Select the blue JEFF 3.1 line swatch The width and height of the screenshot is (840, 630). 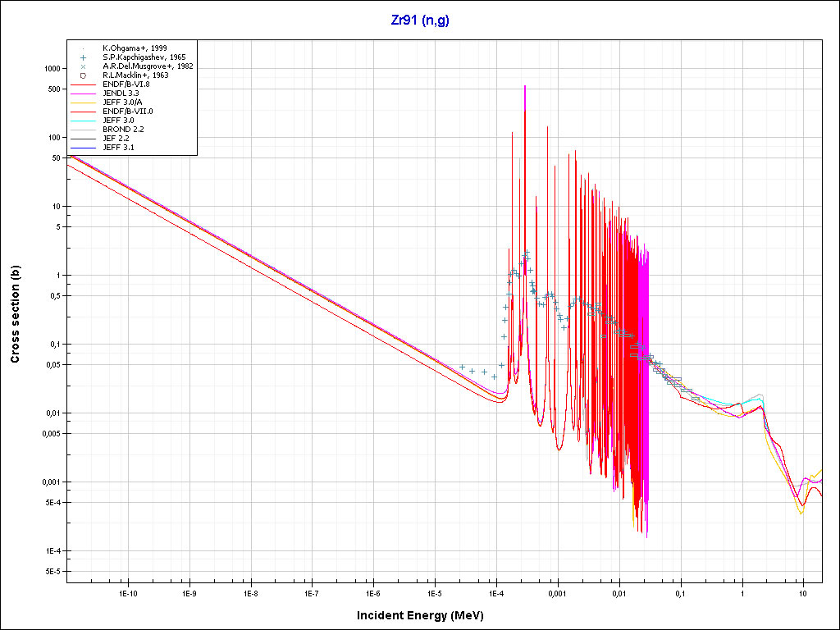(84, 148)
